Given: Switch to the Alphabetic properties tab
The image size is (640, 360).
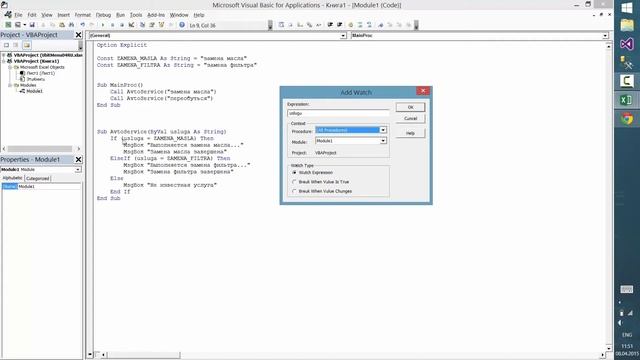Looking at the screenshot, I should click(13, 178).
